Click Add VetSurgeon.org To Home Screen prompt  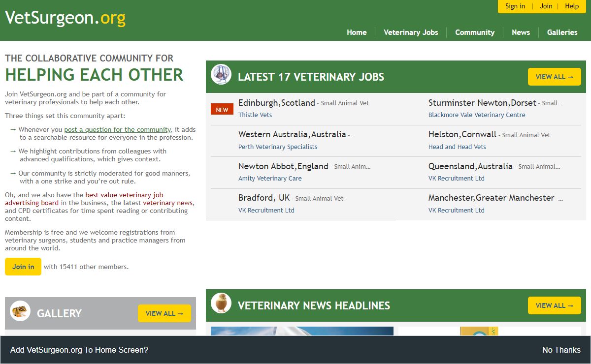tap(79, 350)
